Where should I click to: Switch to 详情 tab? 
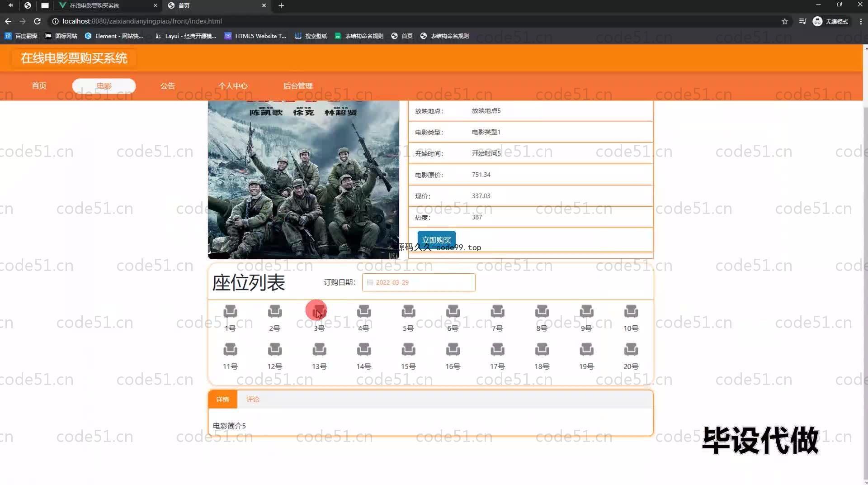pos(222,399)
